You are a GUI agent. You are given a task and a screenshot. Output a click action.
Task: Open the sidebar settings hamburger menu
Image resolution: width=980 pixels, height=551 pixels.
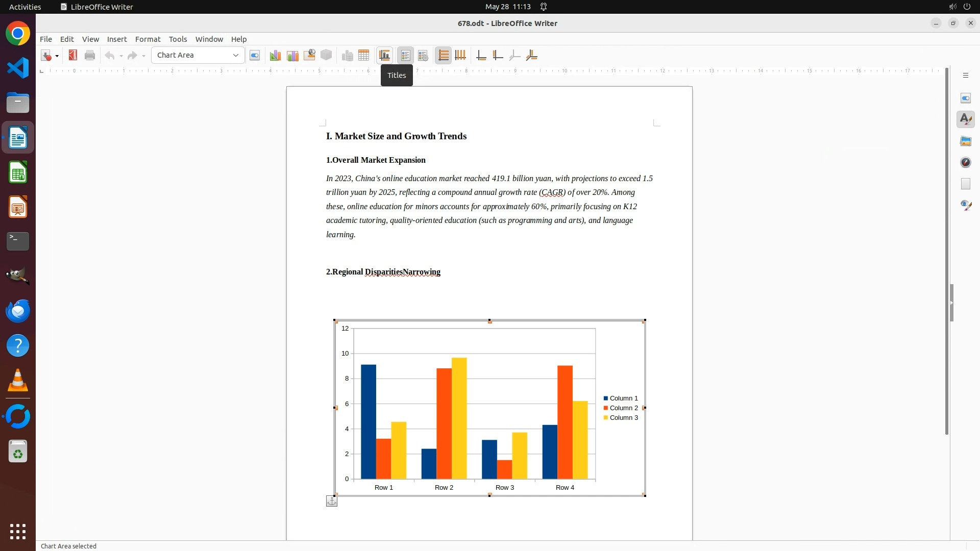click(965, 76)
